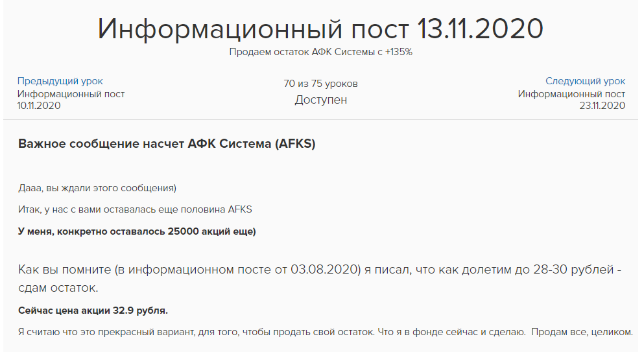
Task: Open the Предыдущий урок link
Action: click(x=60, y=81)
